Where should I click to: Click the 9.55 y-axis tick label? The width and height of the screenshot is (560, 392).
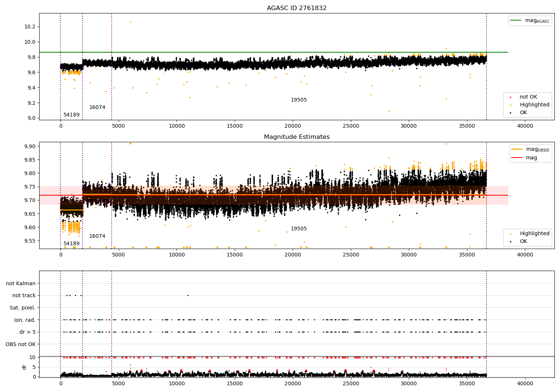pos(29,241)
